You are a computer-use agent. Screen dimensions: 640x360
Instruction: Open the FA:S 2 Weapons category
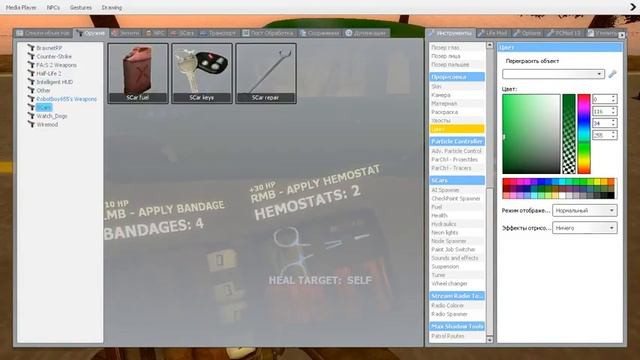pyautogui.click(x=56, y=65)
